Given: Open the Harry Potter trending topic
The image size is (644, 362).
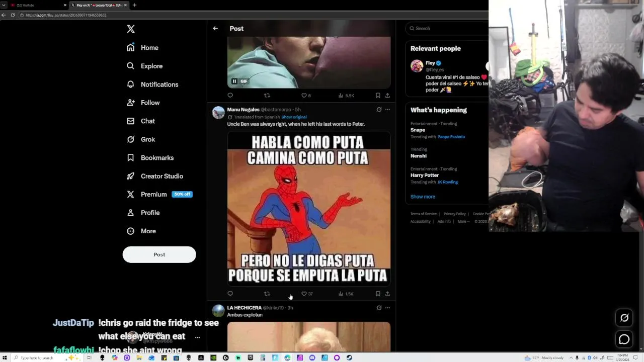Looking at the screenshot, I should click(x=425, y=175).
